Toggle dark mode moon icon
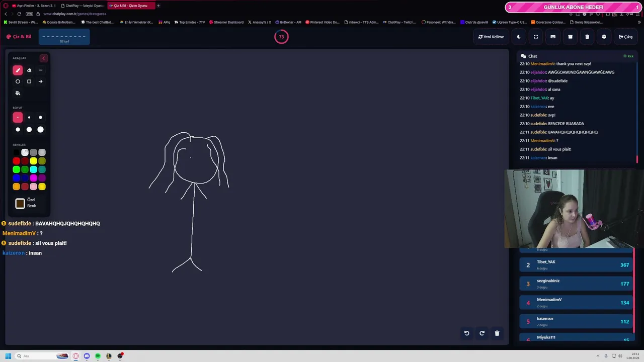 coord(519,37)
